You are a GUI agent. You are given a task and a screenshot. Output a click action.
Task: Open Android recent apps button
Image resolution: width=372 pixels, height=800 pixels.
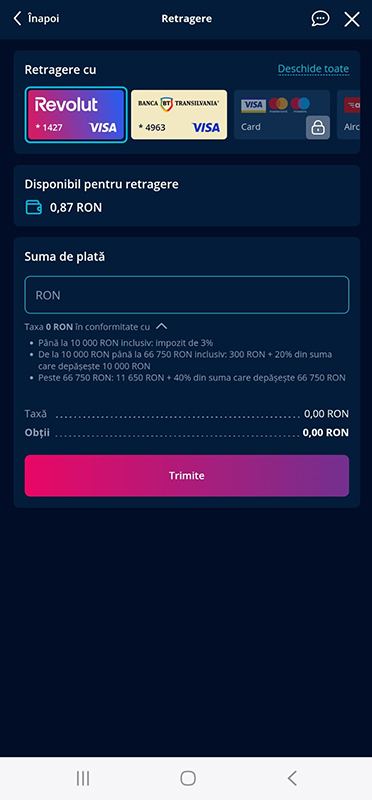[x=83, y=778]
